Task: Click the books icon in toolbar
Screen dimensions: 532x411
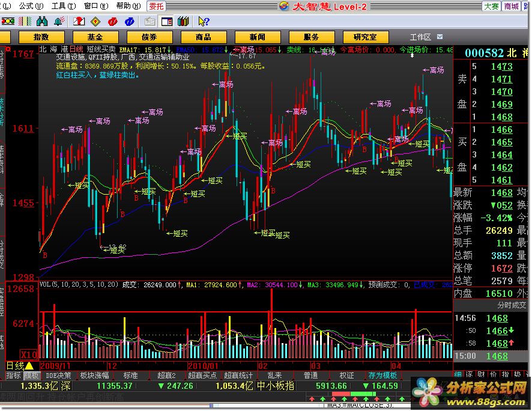Action: [184, 22]
